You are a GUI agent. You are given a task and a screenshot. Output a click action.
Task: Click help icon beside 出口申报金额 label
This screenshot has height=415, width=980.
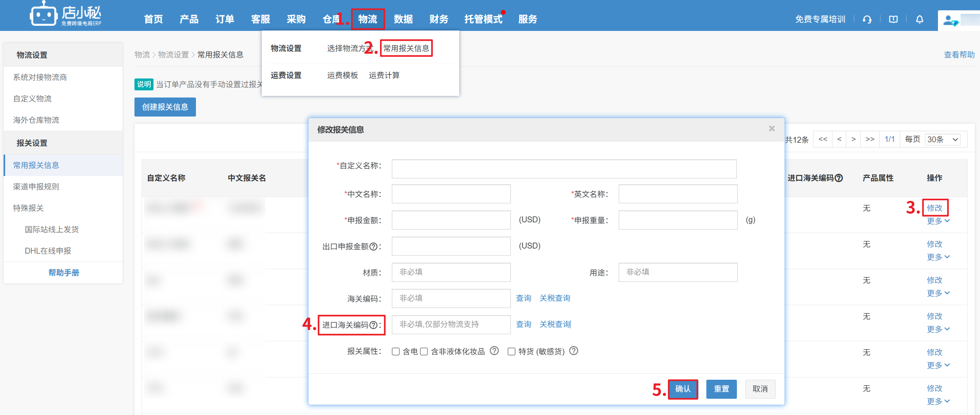[373, 247]
